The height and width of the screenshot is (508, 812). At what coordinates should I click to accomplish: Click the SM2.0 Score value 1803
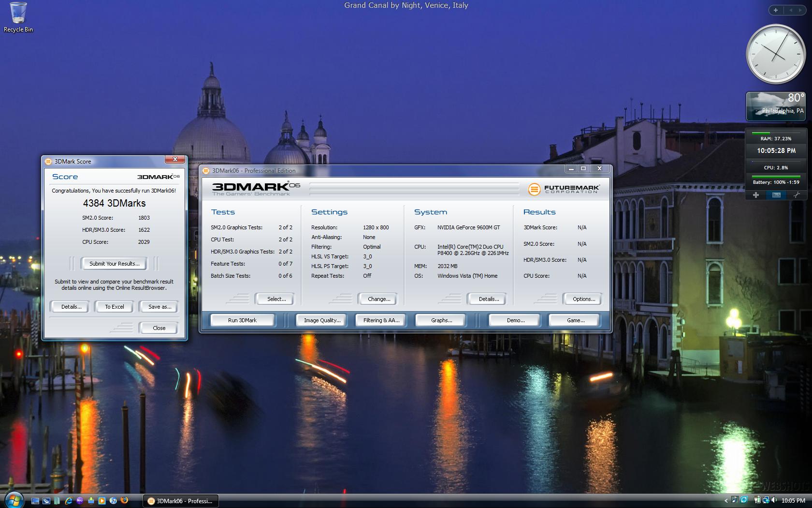click(x=144, y=218)
